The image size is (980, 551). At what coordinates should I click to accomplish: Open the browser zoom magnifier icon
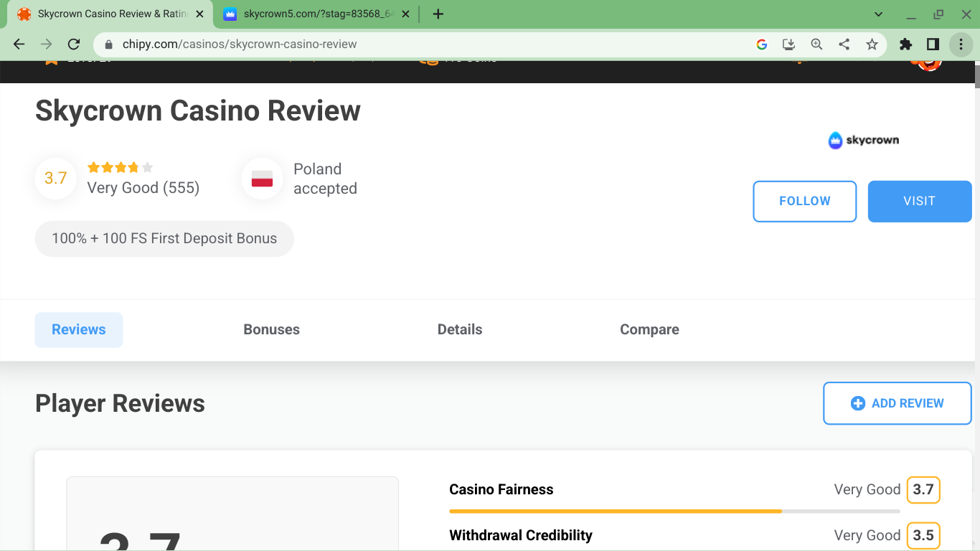coord(816,44)
